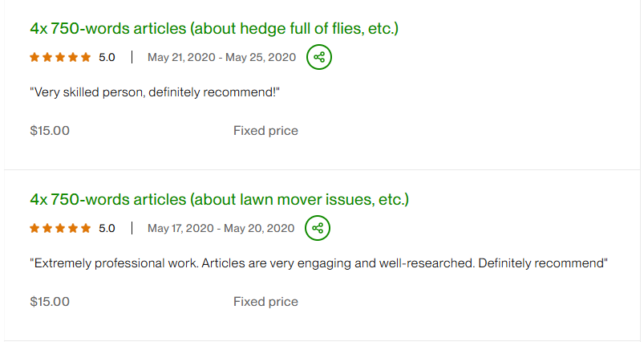
Task: Click Fixed price label on lawn mover job
Action: pos(265,302)
